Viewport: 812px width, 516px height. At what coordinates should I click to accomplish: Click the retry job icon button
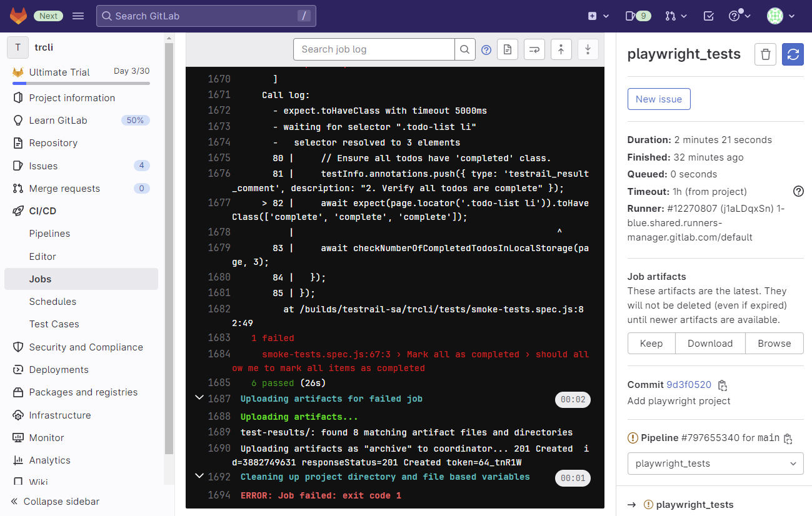(793, 54)
